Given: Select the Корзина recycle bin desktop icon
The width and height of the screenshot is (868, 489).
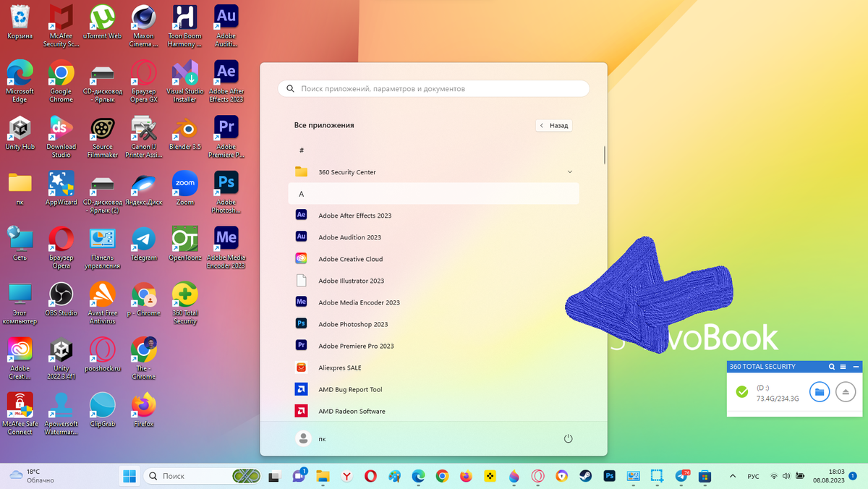Looking at the screenshot, I should (x=20, y=22).
